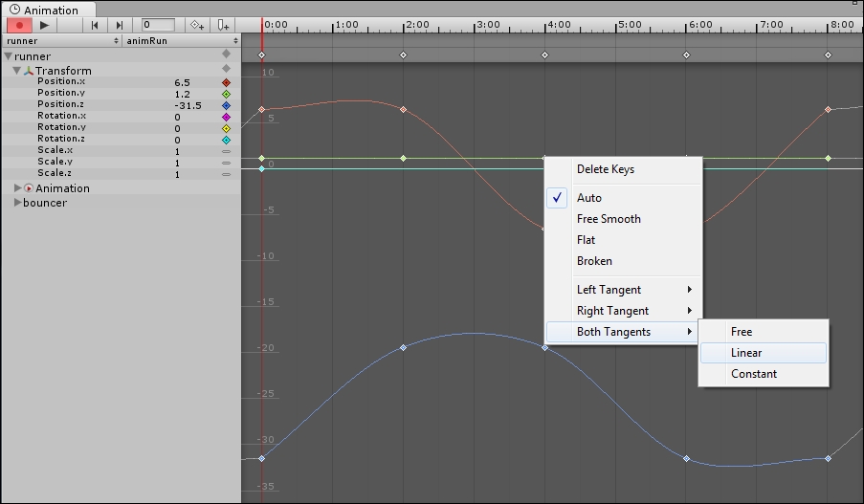Switch to the Animation tab
Image resolution: width=864 pixels, height=504 pixels.
click(49, 10)
